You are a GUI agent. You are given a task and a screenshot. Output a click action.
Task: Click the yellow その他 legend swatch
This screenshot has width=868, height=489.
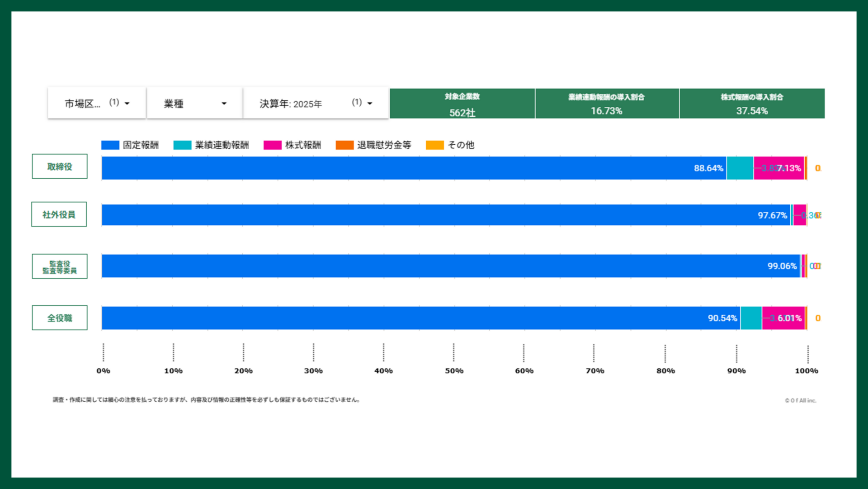click(x=434, y=145)
